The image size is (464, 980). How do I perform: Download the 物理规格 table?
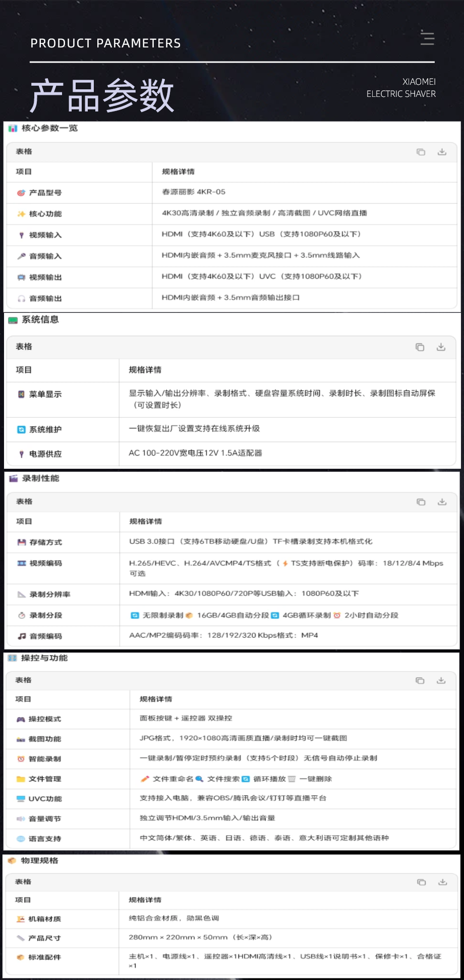[x=442, y=882]
